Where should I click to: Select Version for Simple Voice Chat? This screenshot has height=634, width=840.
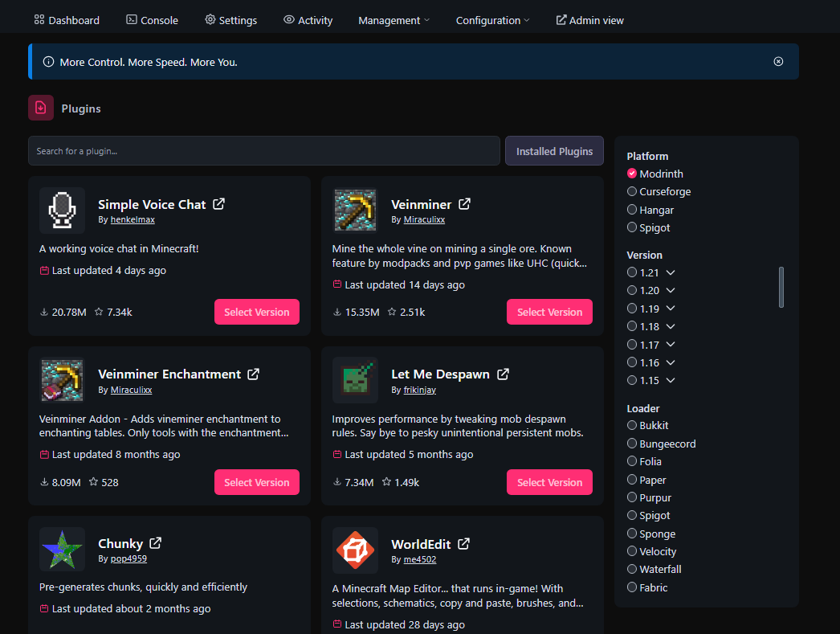[257, 312]
